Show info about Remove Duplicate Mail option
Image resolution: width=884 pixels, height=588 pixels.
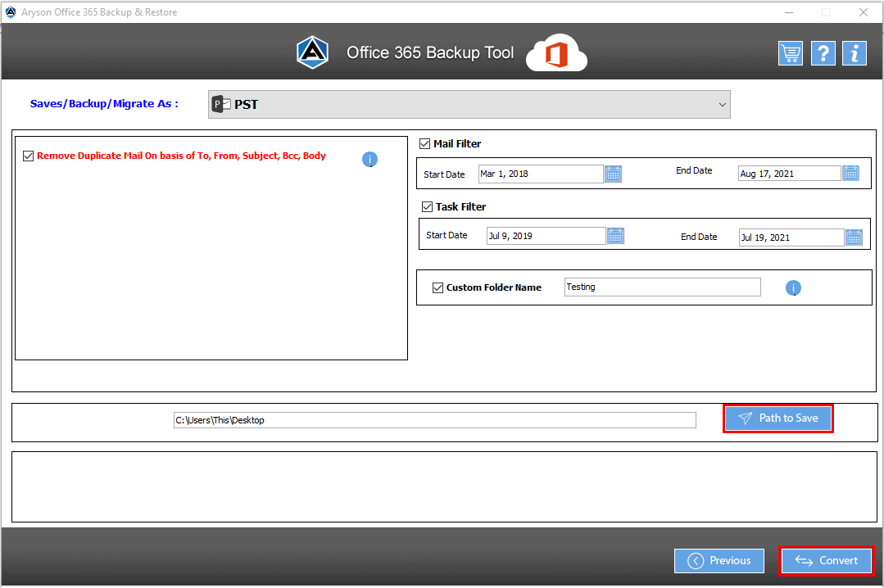tap(369, 160)
